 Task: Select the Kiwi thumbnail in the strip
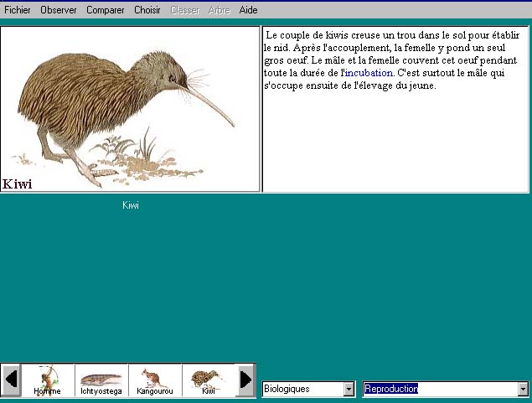coord(209,380)
